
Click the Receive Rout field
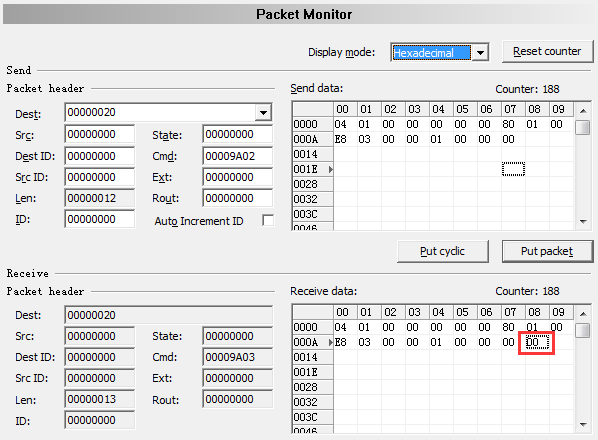(x=237, y=399)
